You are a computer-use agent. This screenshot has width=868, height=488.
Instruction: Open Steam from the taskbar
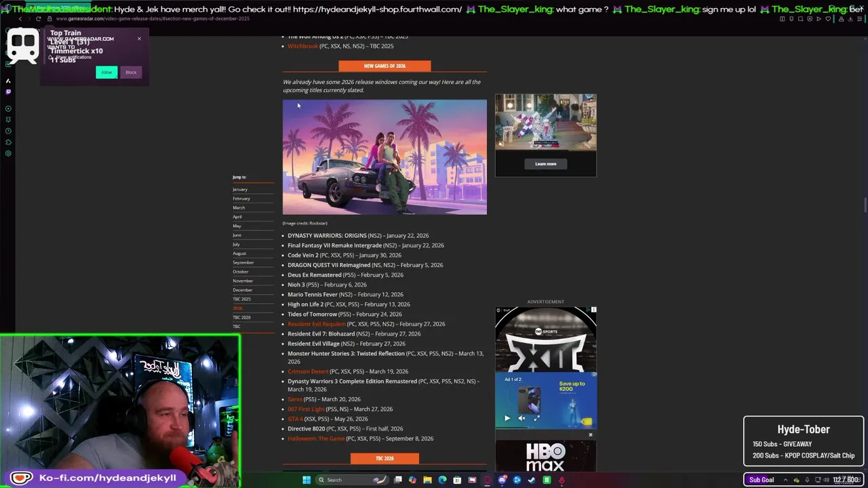[x=532, y=480]
